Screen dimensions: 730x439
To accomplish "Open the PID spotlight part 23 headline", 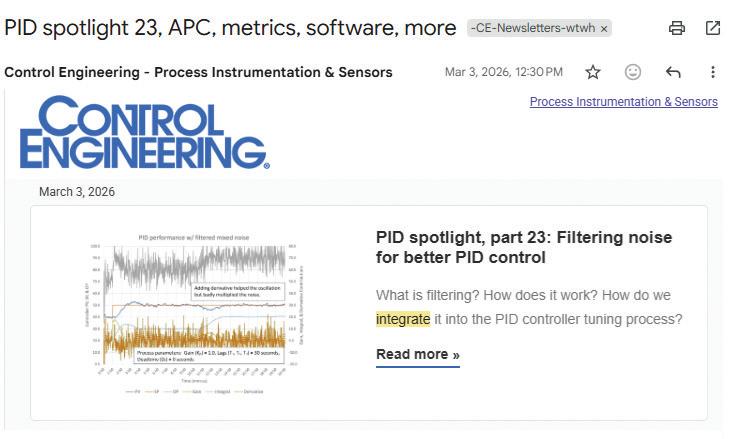I will click(523, 247).
